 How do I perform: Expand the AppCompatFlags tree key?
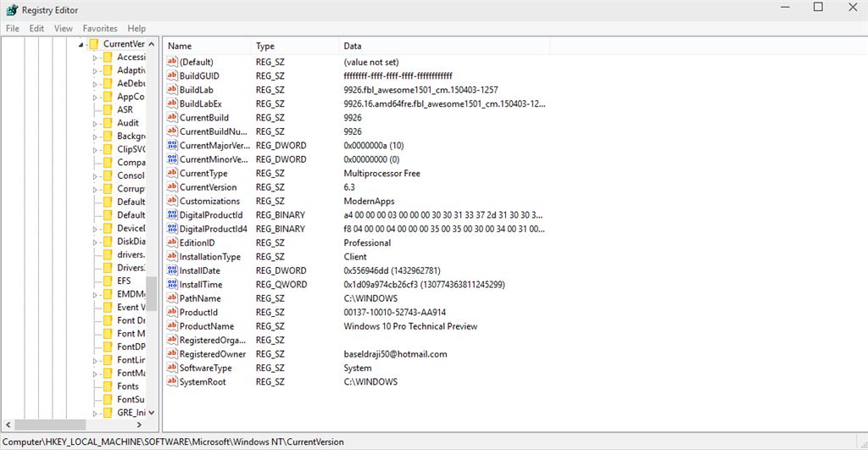(x=95, y=97)
